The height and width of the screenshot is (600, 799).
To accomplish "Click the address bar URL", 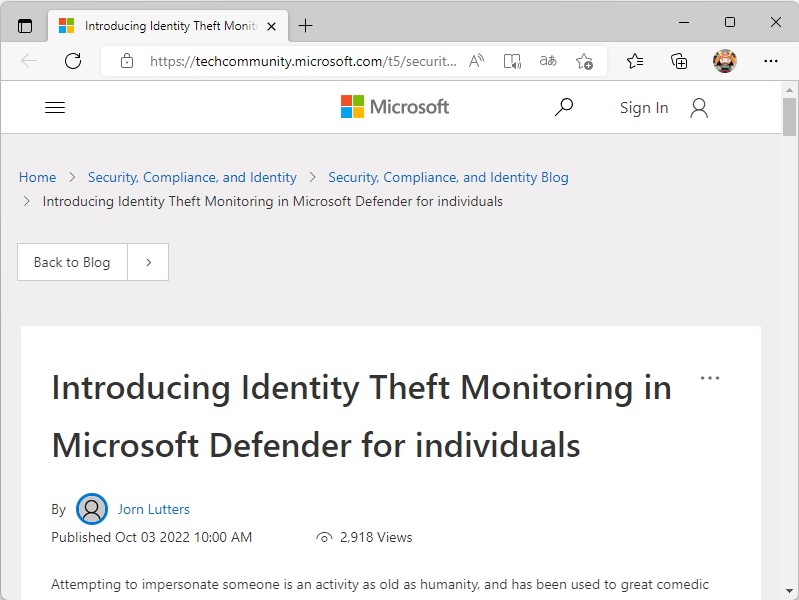I will 303,61.
